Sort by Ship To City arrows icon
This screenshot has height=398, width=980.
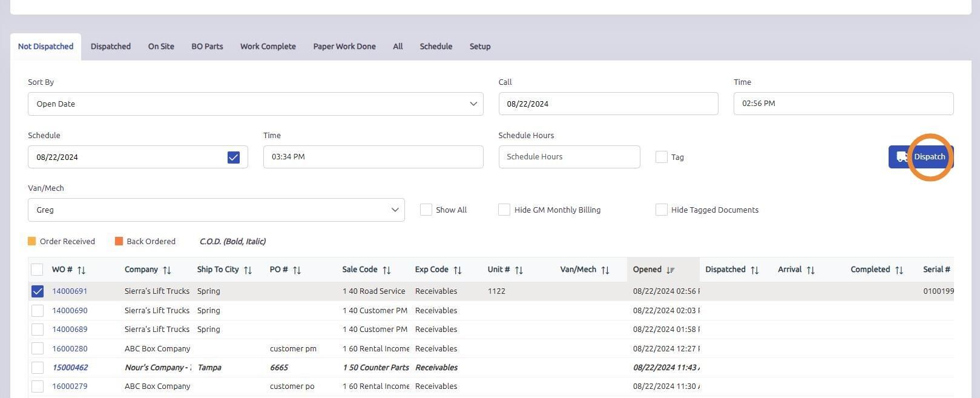pos(248,270)
